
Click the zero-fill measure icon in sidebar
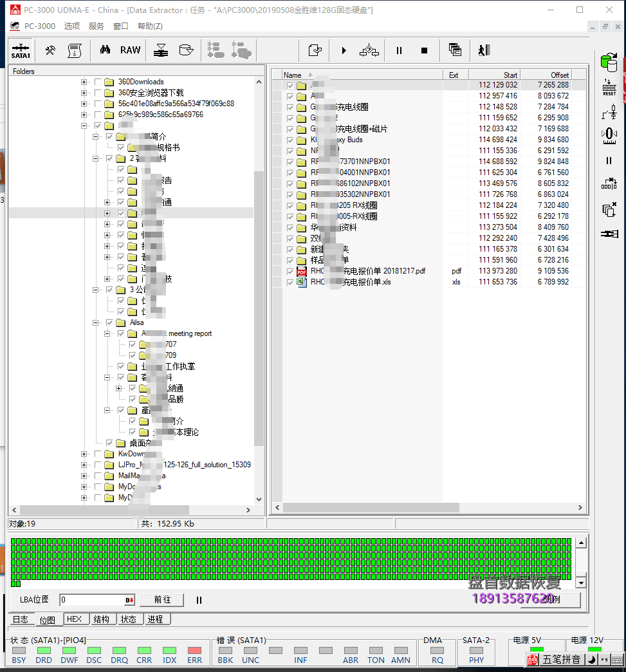609,136
